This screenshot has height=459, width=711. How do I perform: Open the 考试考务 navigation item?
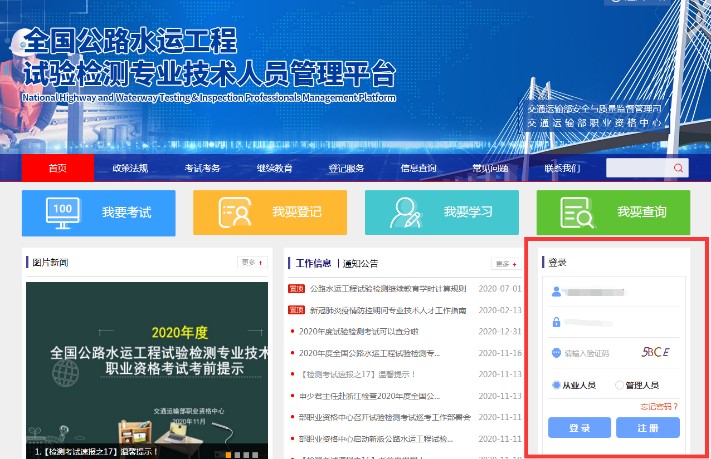pos(202,168)
